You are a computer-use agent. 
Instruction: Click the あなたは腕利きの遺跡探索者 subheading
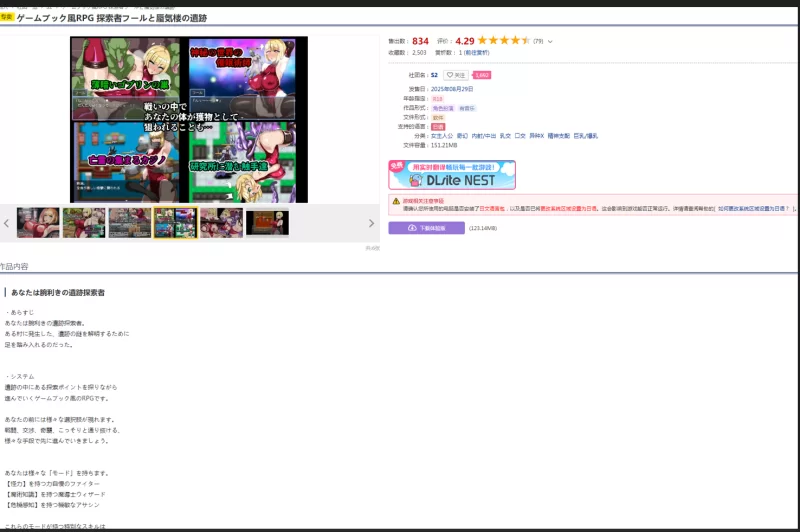(58, 293)
